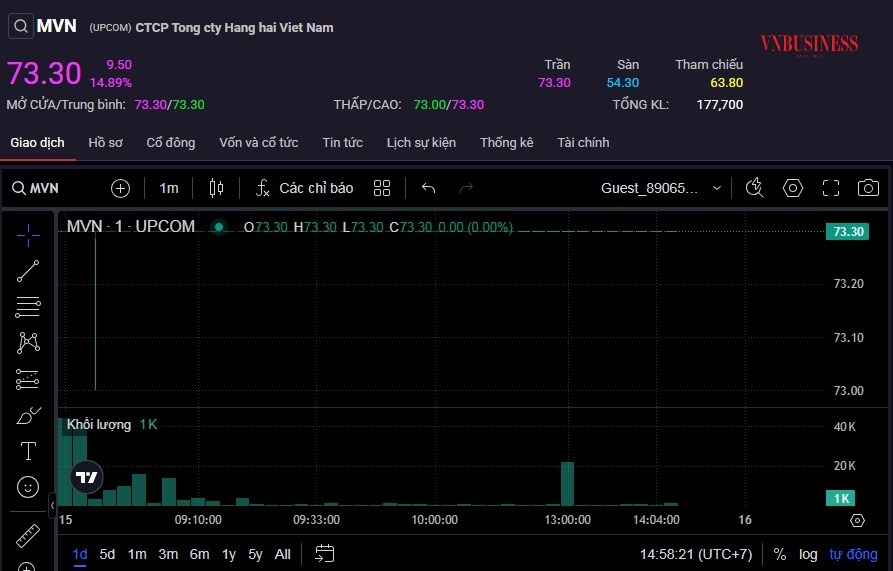The height and width of the screenshot is (571, 893).
Task: Select the trend line drawing tool
Action: click(28, 271)
